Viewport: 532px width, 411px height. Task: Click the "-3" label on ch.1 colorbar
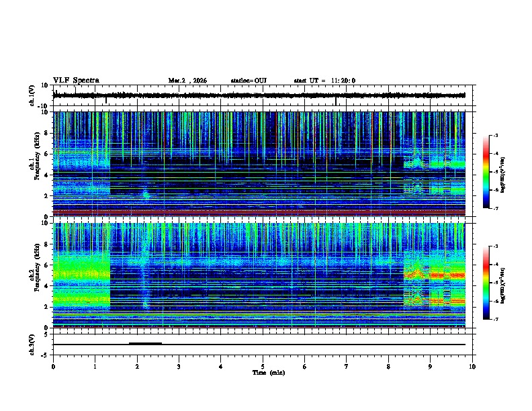[495, 136]
